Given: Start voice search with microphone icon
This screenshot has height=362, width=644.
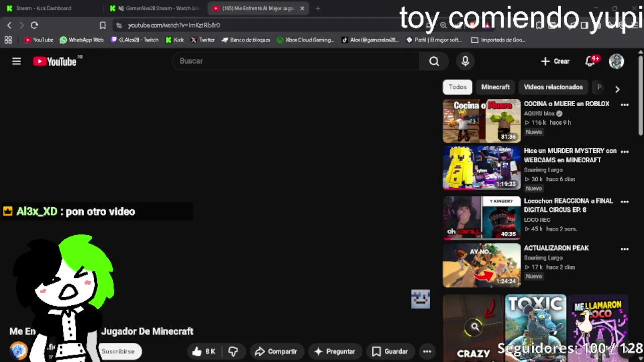Looking at the screenshot, I should (x=465, y=61).
